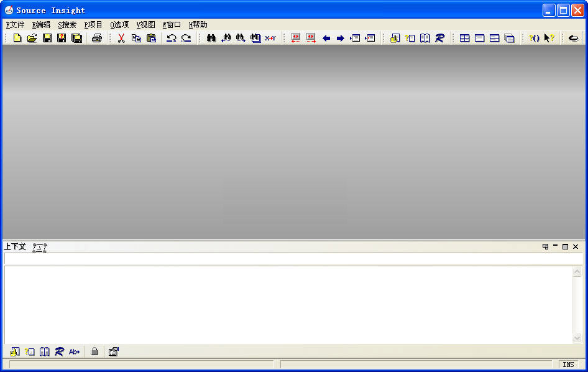Open Context window properties icon at bottom
This screenshot has width=588, height=372.
(113, 351)
